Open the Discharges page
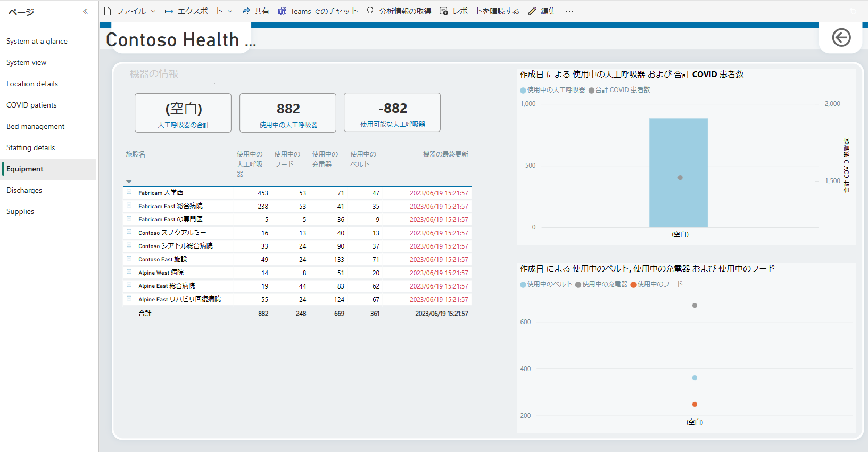 point(48,190)
